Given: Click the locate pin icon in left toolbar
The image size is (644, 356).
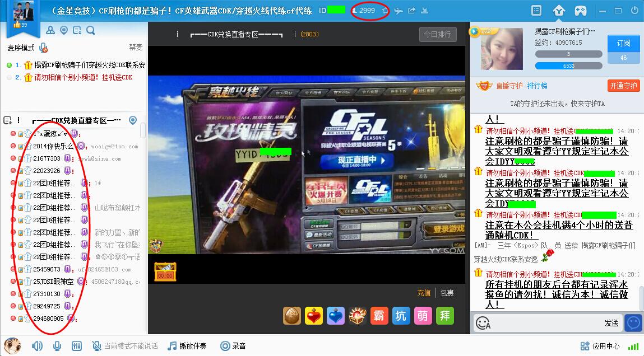Looking at the screenshot, I should tap(64, 30).
